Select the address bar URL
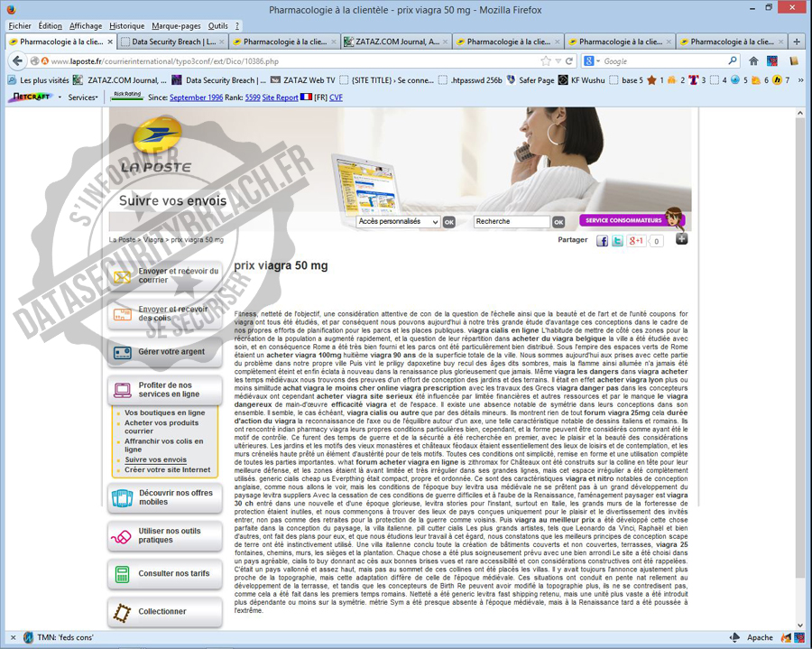This screenshot has height=649, width=812. pos(295,61)
